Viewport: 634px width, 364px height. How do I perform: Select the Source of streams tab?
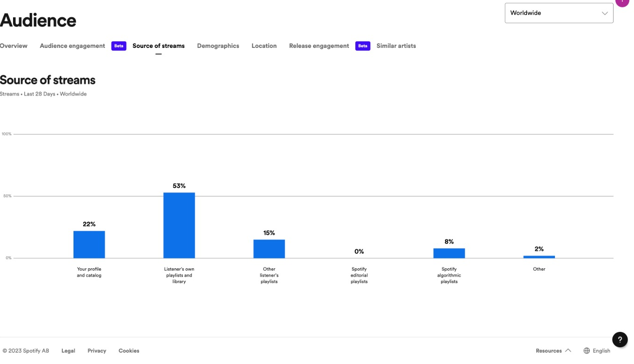point(159,46)
